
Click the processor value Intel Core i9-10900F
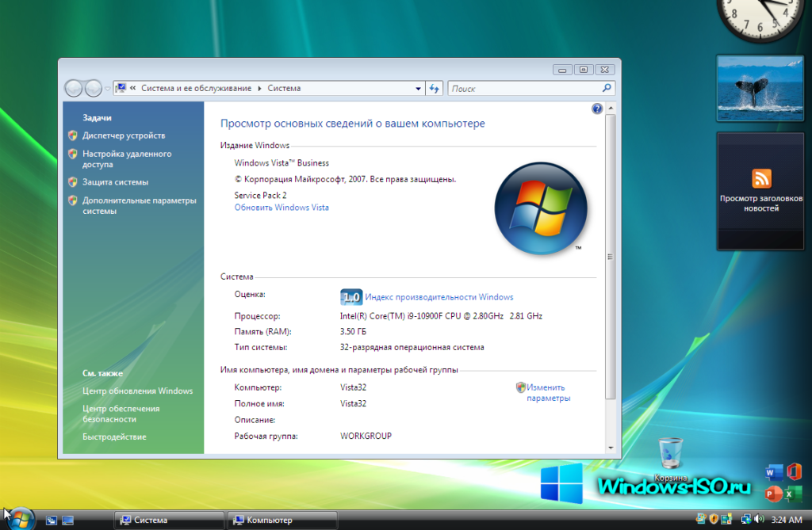pyautogui.click(x=441, y=316)
